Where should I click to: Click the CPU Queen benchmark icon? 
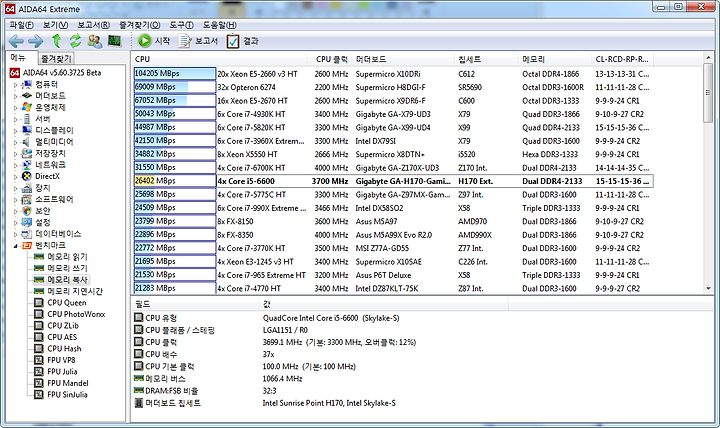point(39,303)
